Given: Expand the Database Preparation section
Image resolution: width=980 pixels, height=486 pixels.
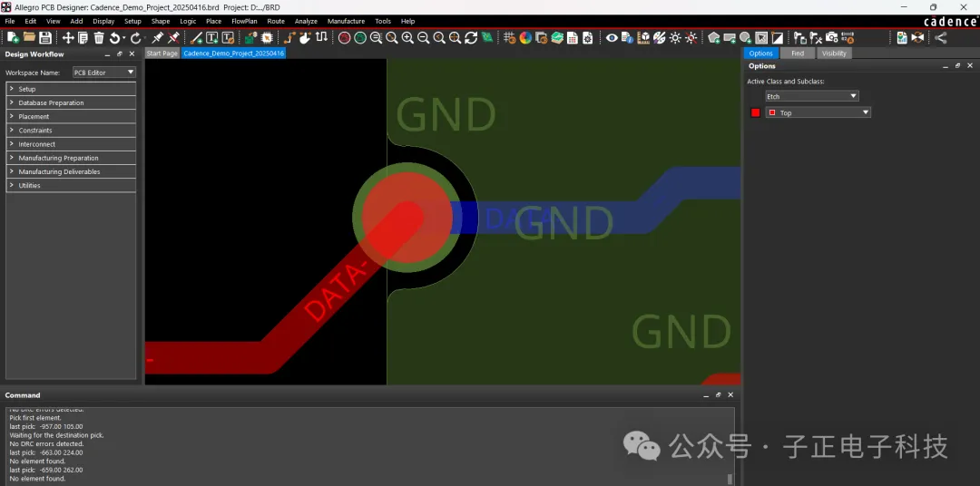Looking at the screenshot, I should point(71,102).
